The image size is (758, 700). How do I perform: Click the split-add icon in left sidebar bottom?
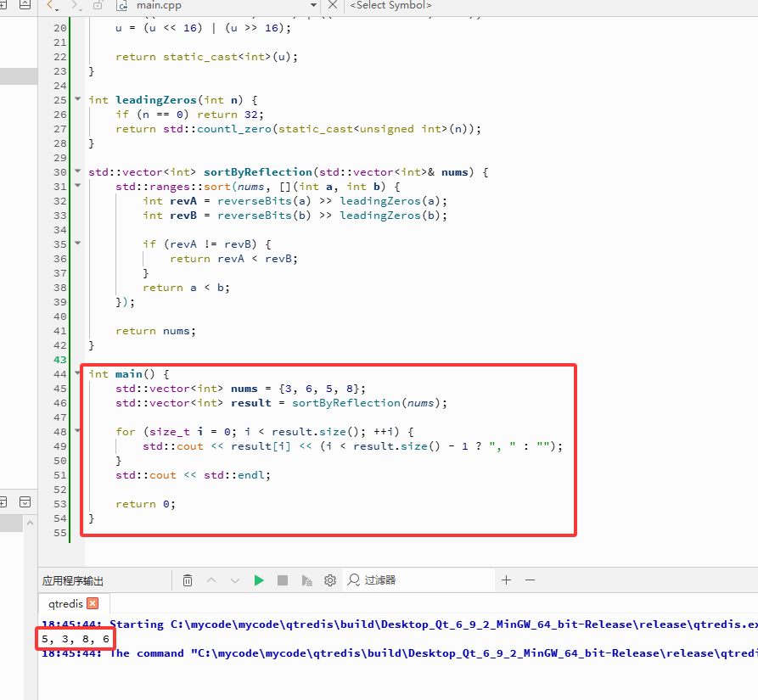click(x=3, y=502)
